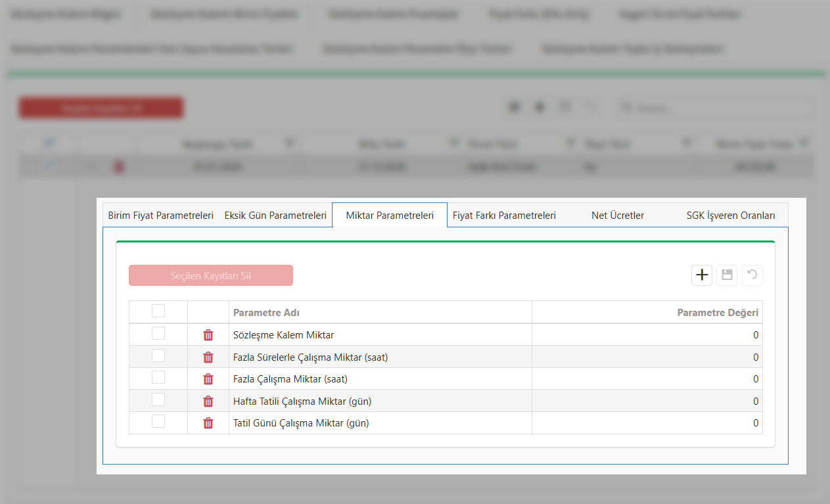Click the save disk icon in grid toolbar
This screenshot has height=504, width=830.
(x=727, y=275)
